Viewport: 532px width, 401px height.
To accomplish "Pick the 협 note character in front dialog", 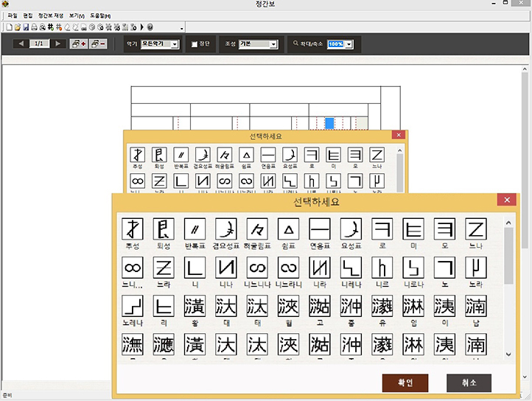I will [x=288, y=306].
